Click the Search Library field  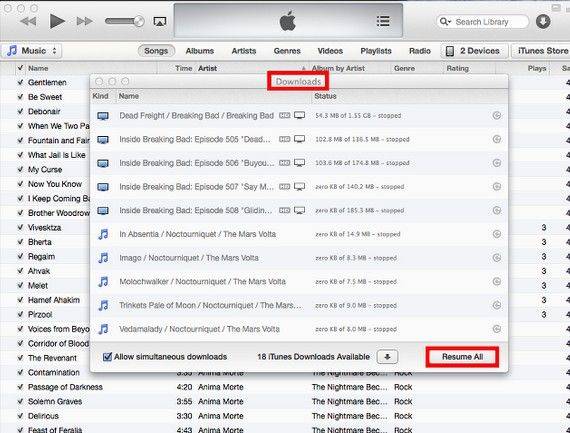pos(482,22)
